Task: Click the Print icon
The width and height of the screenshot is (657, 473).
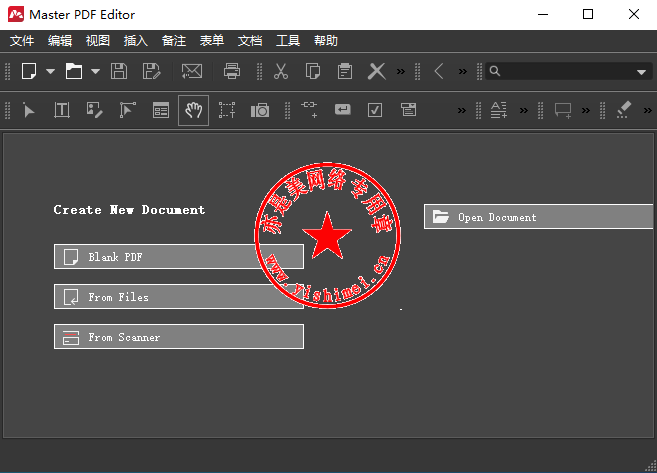Action: [232, 71]
